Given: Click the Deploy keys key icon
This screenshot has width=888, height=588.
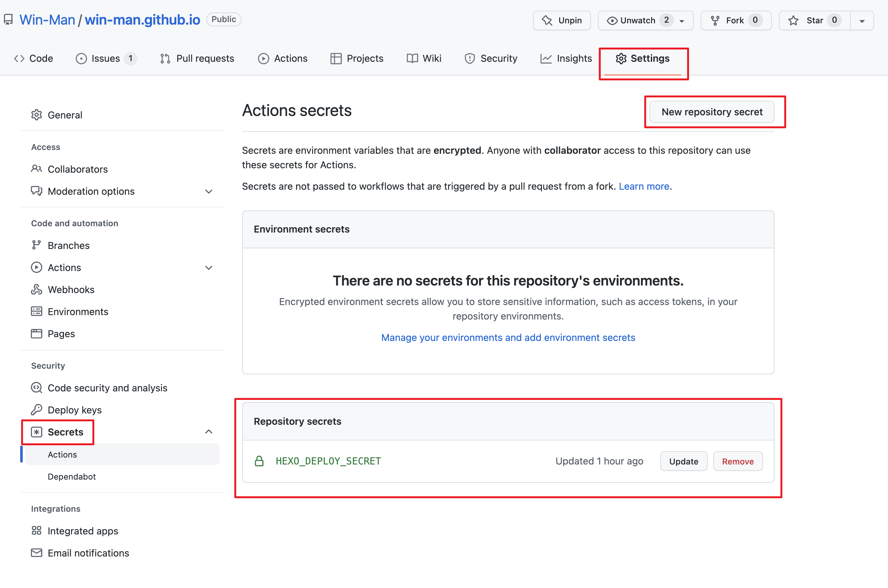Looking at the screenshot, I should tap(36, 410).
